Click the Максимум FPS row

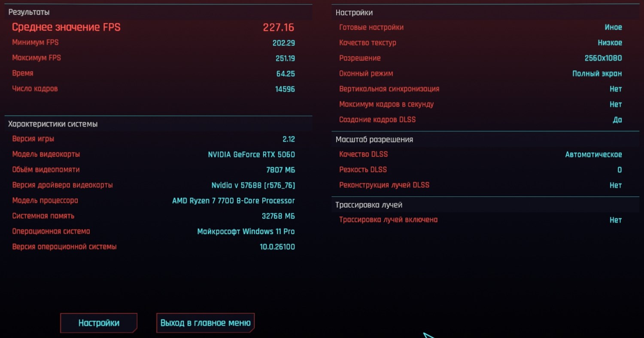click(153, 58)
